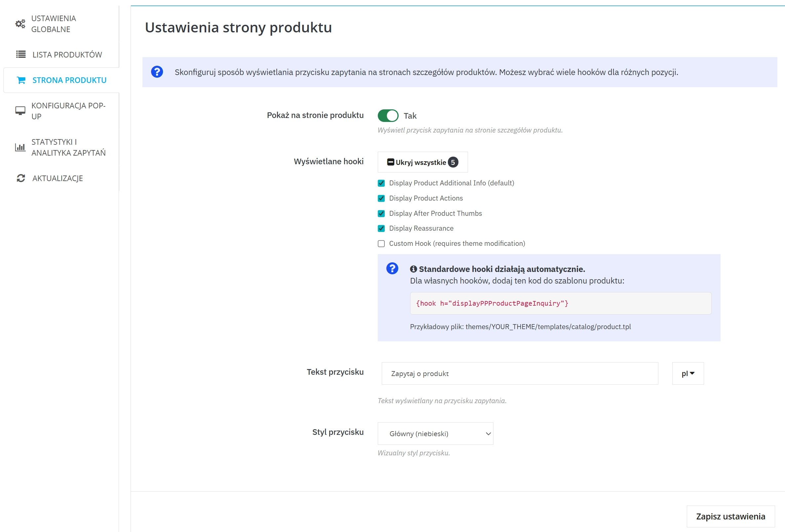Open the pl language dropdown
The height and width of the screenshot is (532, 785).
tap(687, 373)
